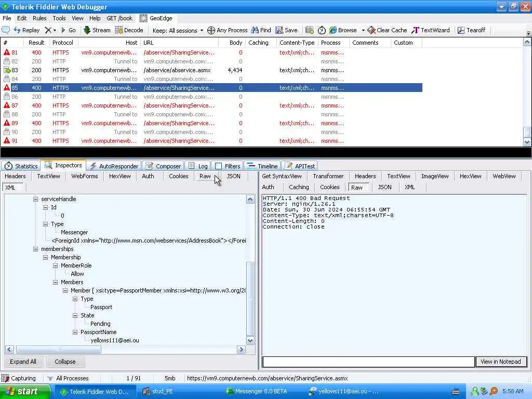
Task: Click the on-screen keyboard tray icon
Action: (x=456, y=392)
